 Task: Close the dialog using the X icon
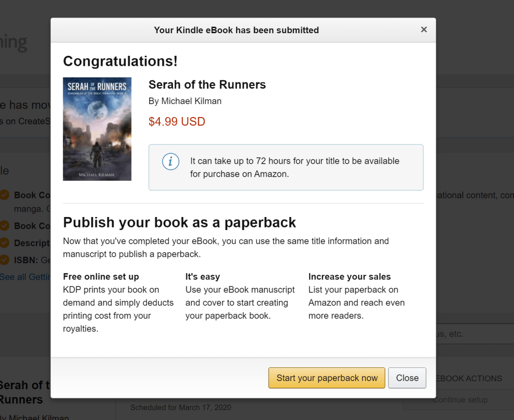(424, 30)
